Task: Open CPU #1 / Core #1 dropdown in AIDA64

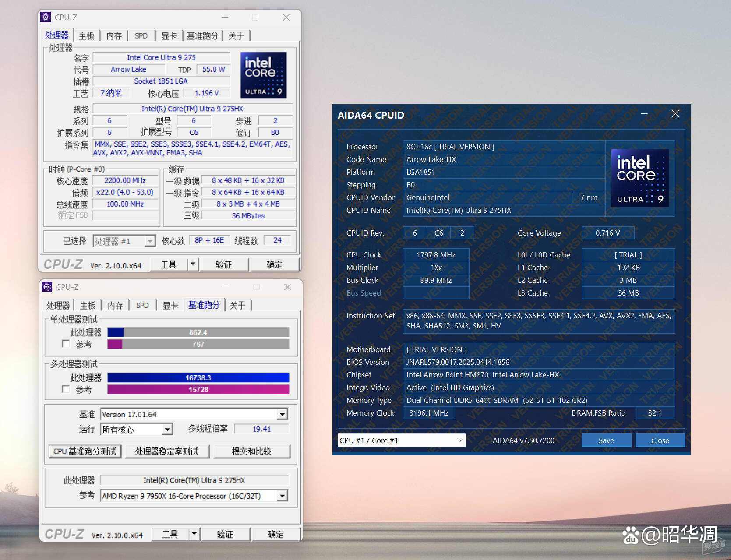Action: click(x=402, y=440)
